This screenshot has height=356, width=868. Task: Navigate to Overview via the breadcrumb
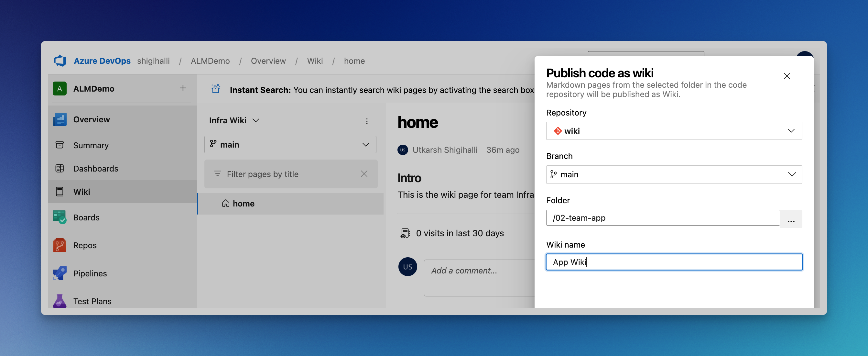[x=268, y=61]
